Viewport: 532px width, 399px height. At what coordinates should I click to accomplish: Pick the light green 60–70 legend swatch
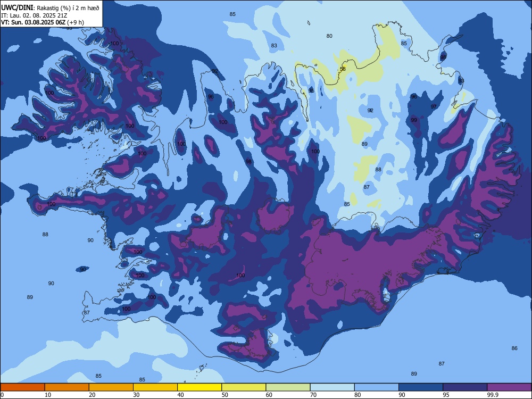coord(288,387)
